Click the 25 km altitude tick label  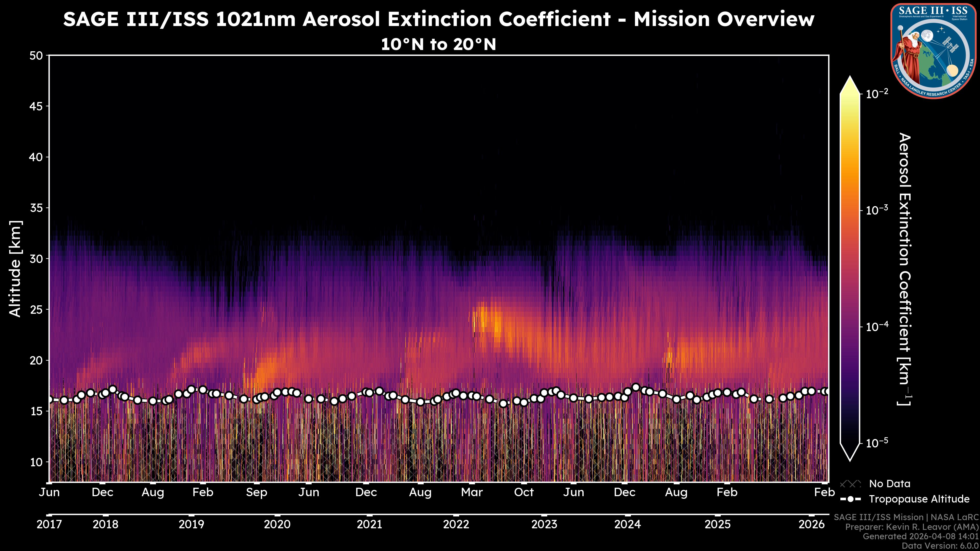[x=36, y=309]
